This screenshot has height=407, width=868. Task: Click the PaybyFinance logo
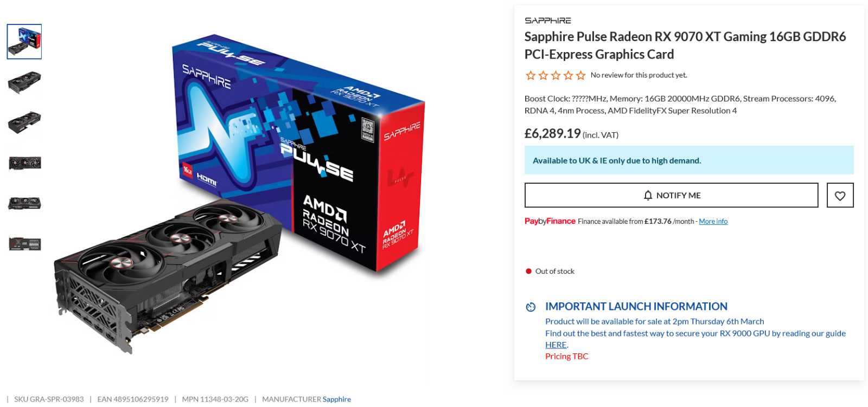pyautogui.click(x=550, y=221)
